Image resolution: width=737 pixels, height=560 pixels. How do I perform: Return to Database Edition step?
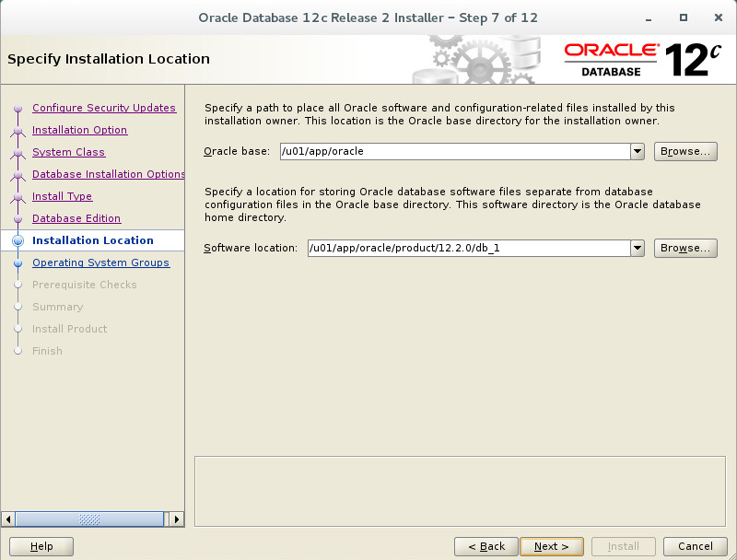[x=76, y=218]
